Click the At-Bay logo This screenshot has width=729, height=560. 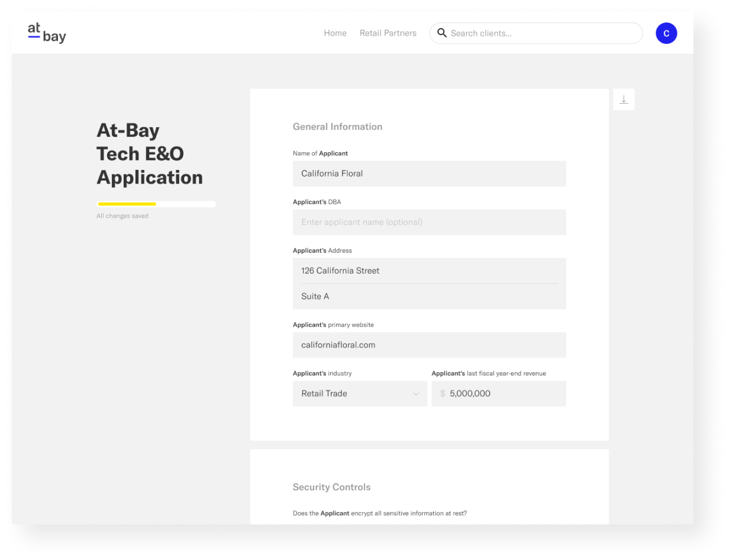(47, 33)
